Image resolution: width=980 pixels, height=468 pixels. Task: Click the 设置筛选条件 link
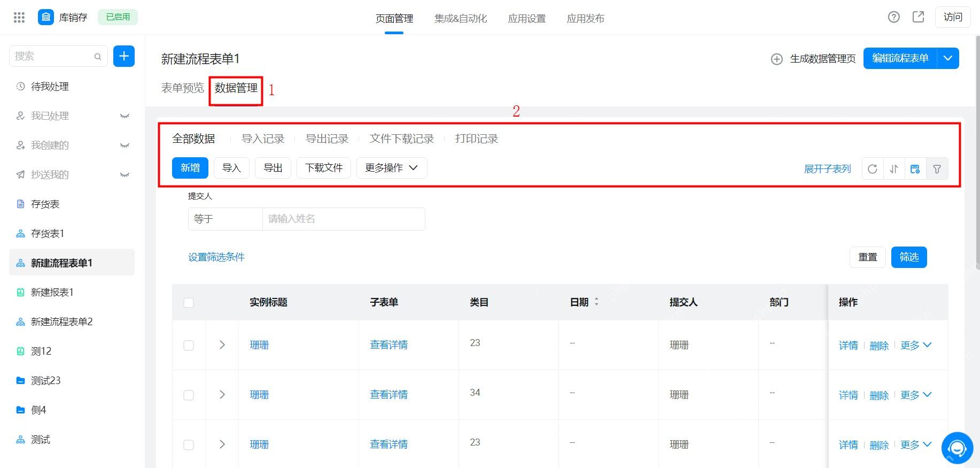click(216, 257)
